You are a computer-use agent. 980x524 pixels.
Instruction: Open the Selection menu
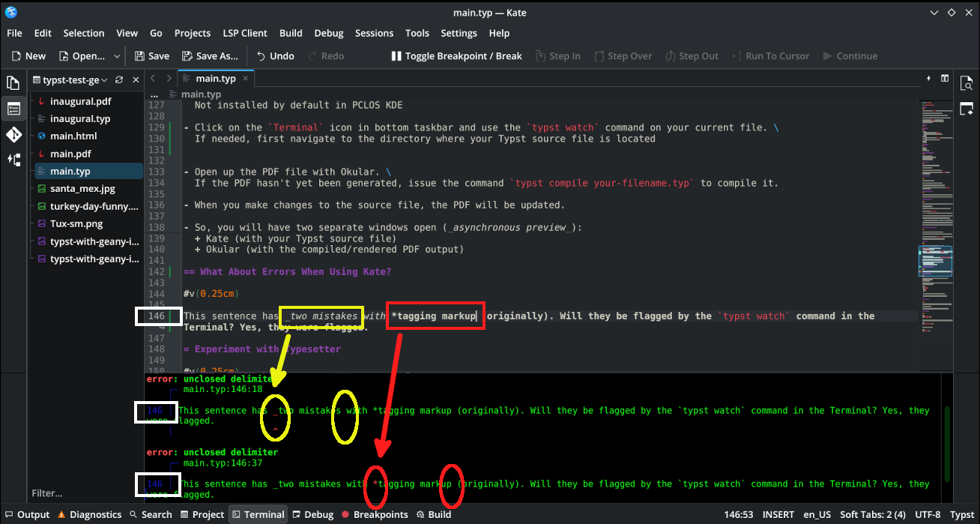tap(84, 33)
